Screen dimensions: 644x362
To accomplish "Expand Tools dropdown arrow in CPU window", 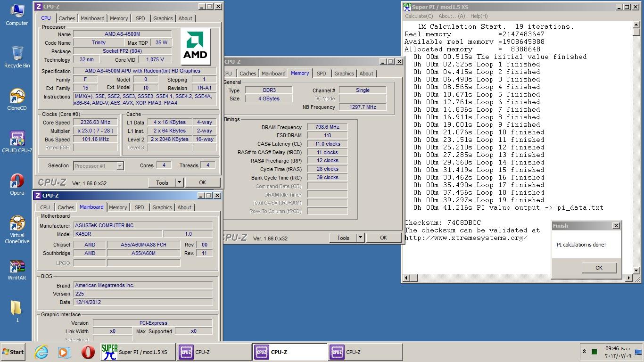I will pos(179,182).
